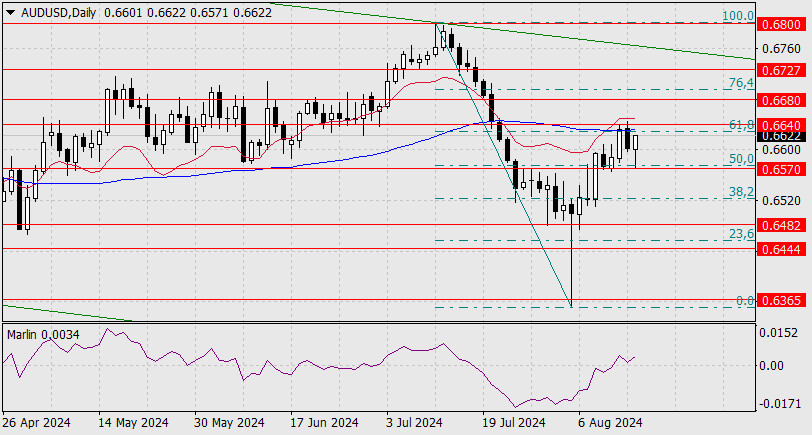Select the Fibonacci 100.0 level label
This screenshot has width=812, height=435.
coord(738,16)
